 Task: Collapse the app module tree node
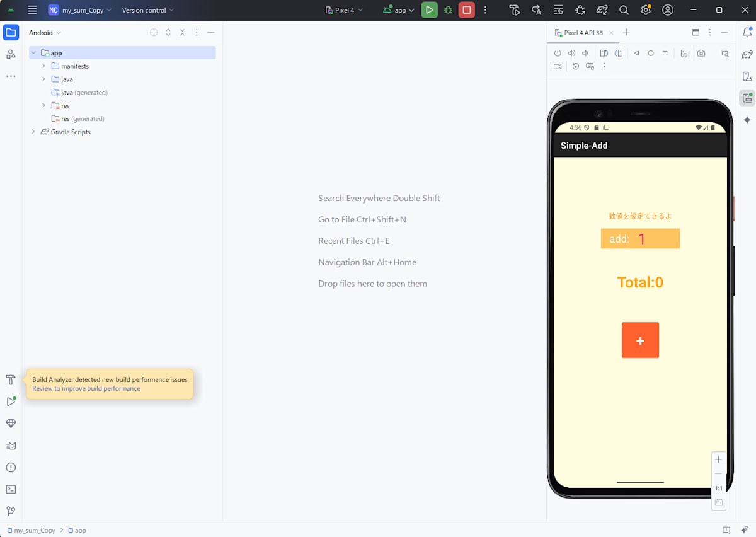click(33, 53)
